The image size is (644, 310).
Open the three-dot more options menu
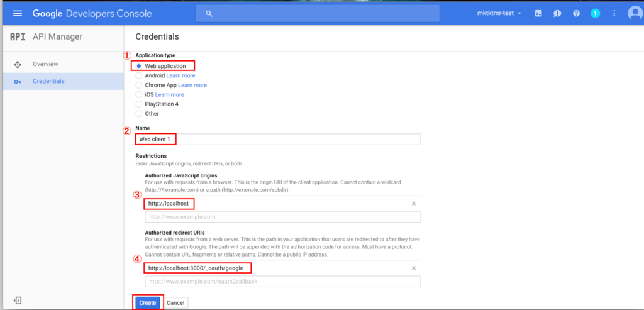614,14
